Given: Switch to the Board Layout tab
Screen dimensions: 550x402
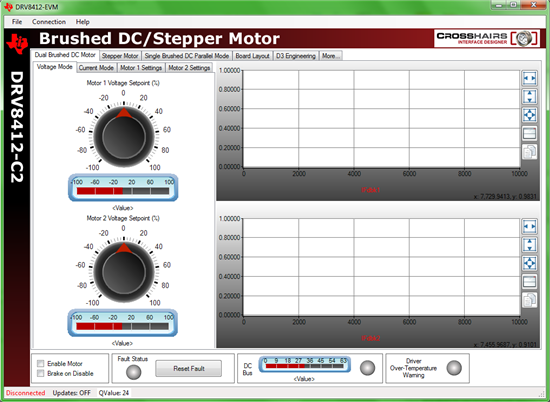Looking at the screenshot, I should 253,56.
